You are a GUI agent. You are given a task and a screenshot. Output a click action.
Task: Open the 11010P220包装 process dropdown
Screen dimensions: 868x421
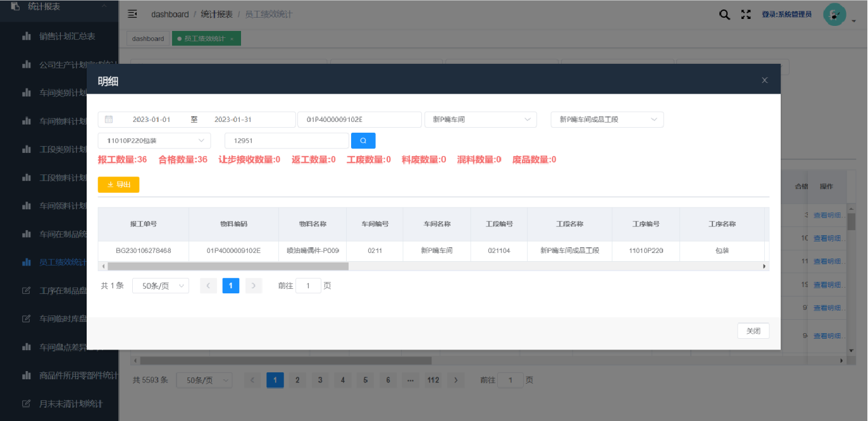tap(154, 140)
